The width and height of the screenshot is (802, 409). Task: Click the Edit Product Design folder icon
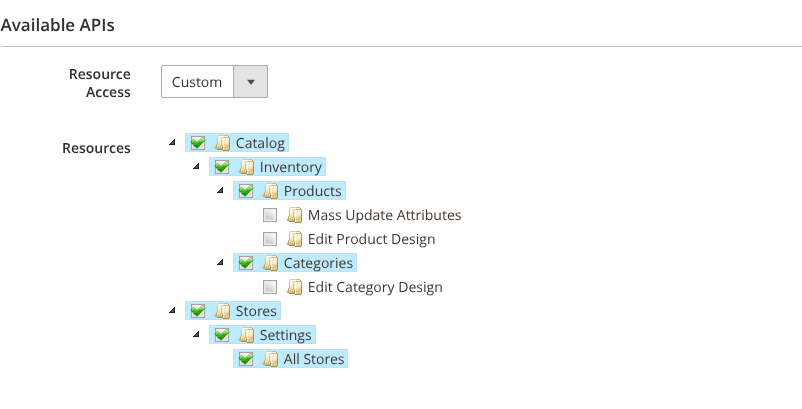coord(295,239)
